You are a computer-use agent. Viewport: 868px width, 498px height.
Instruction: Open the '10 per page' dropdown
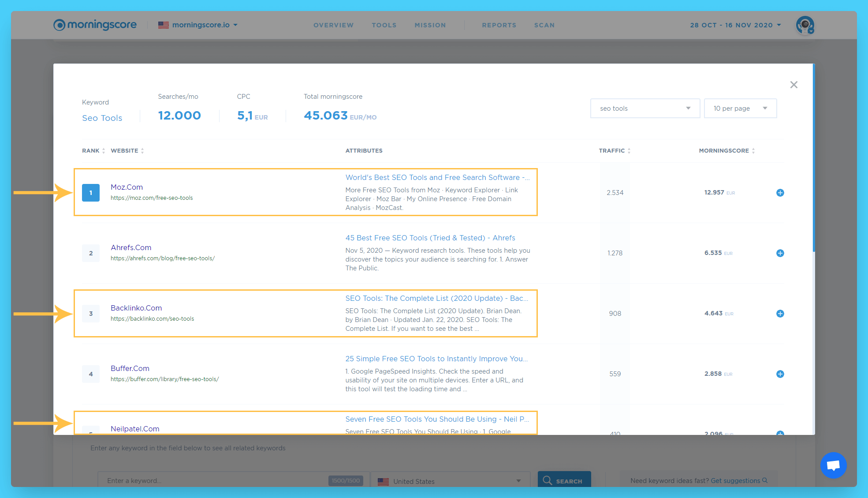click(x=740, y=109)
